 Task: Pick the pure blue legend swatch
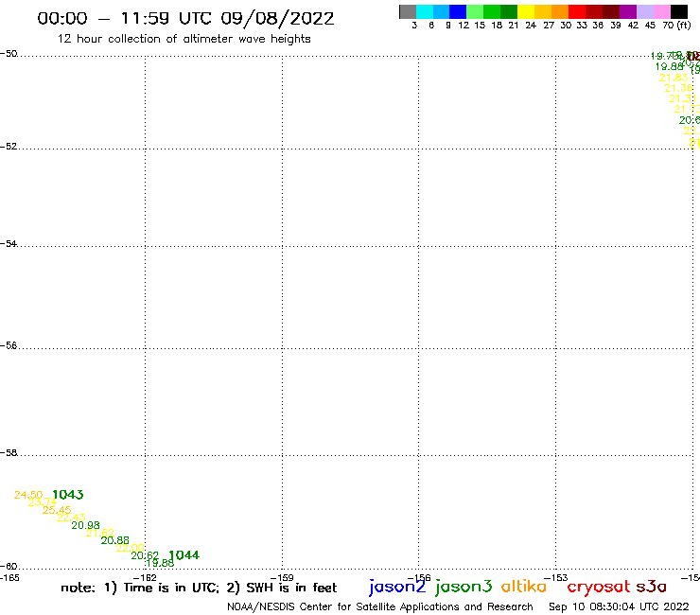458,12
